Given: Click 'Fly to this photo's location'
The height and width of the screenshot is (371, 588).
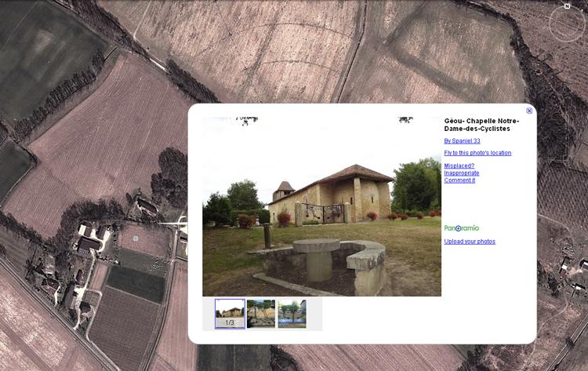Looking at the screenshot, I should coord(477,153).
